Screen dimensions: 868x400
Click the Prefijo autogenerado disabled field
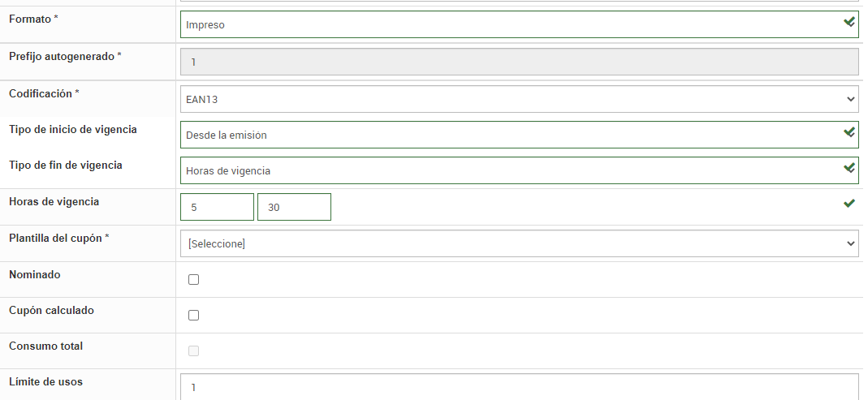(x=519, y=62)
